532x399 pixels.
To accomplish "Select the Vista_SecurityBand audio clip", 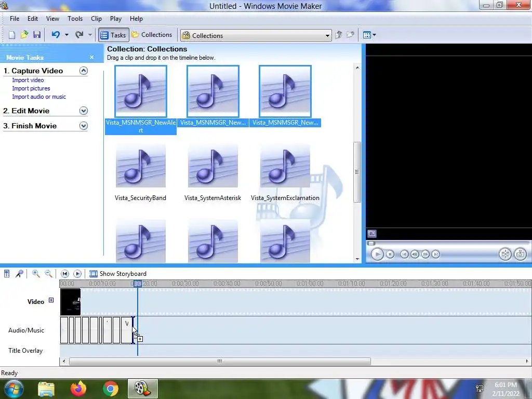I will click(140, 166).
